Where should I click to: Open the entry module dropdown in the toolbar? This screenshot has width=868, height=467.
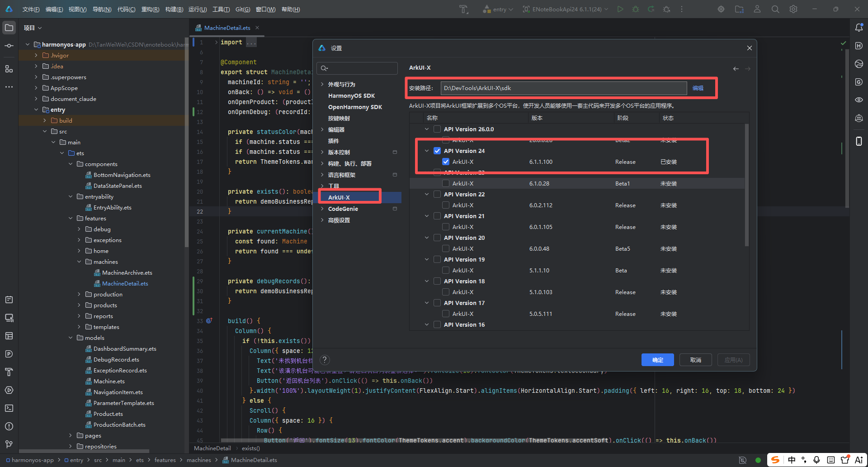498,9
